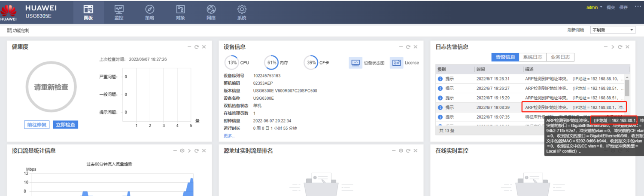Screen dimensions: 644x196
Task: Close the 健康度 panel
Action: point(204,47)
